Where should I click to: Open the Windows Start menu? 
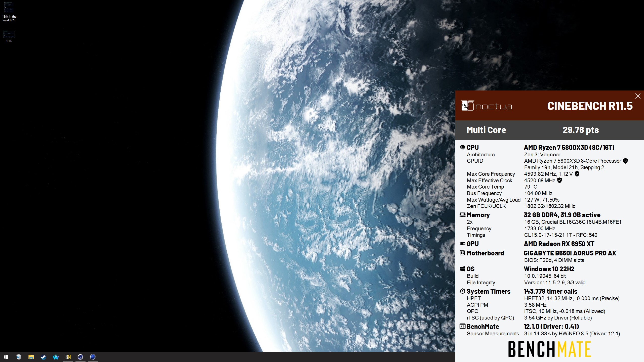[6, 357]
